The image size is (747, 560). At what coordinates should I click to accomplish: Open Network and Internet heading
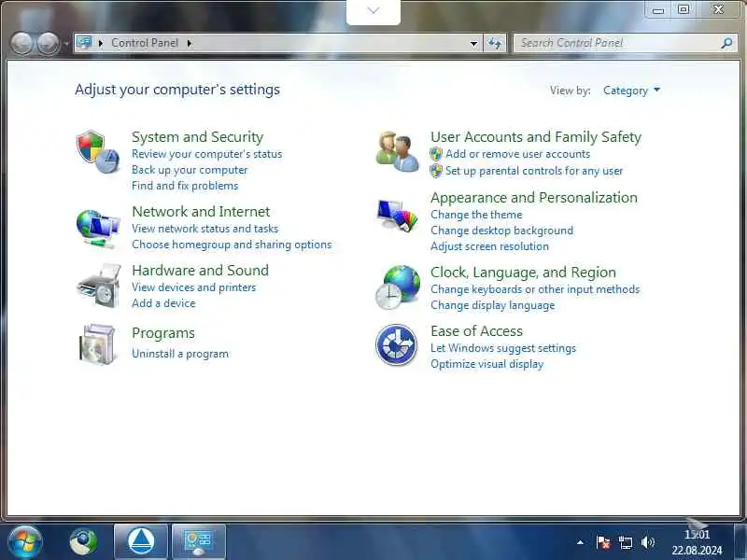coord(201,212)
